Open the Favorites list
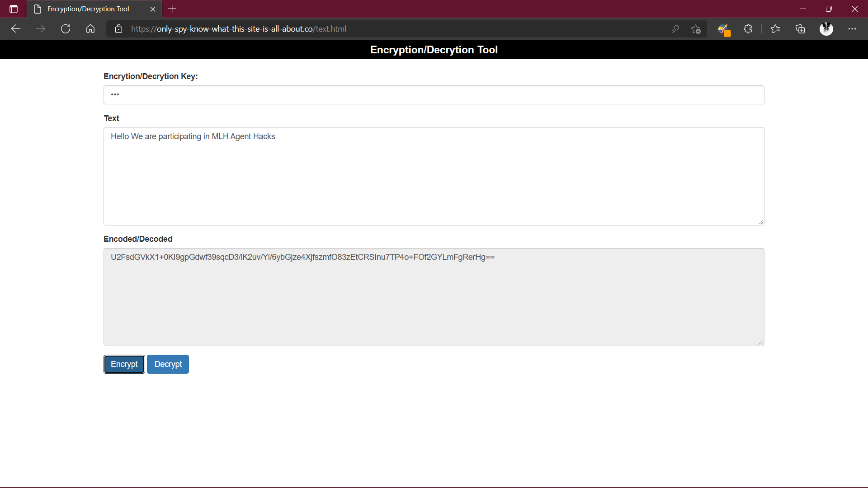The width and height of the screenshot is (868, 488). [775, 29]
